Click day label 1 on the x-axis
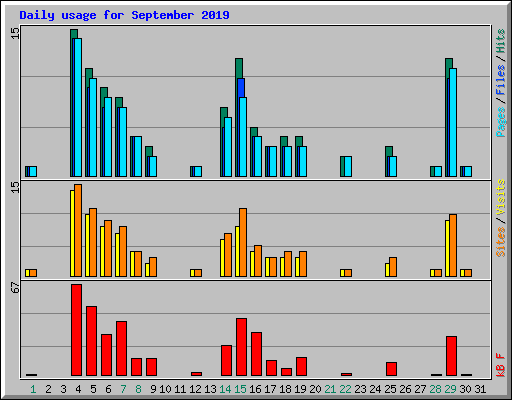The height and width of the screenshot is (400, 512). pyautogui.click(x=33, y=389)
